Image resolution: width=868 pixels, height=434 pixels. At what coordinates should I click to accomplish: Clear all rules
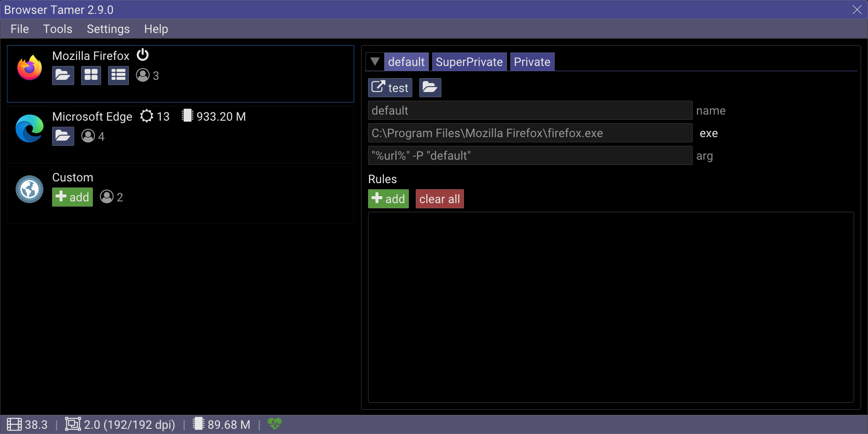pyautogui.click(x=440, y=199)
